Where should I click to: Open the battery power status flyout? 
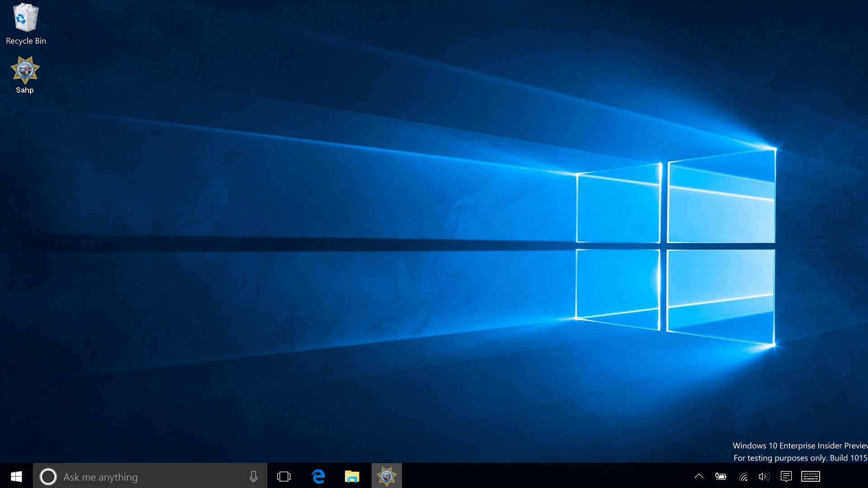tap(721, 476)
